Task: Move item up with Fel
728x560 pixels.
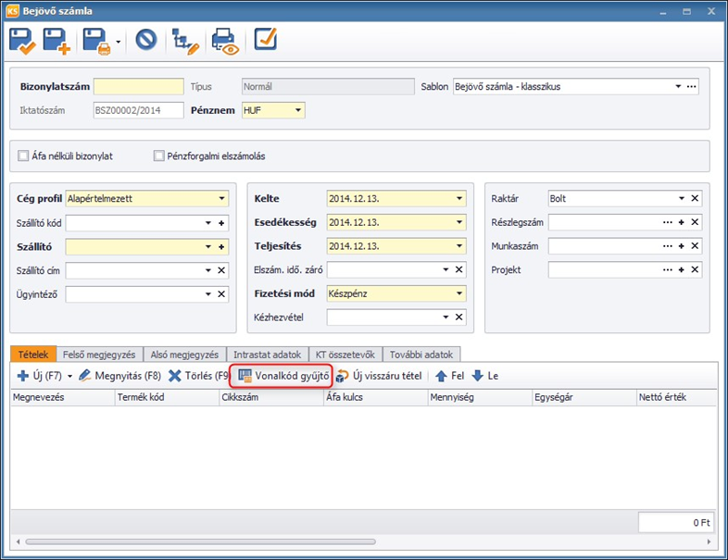Action: 449,376
